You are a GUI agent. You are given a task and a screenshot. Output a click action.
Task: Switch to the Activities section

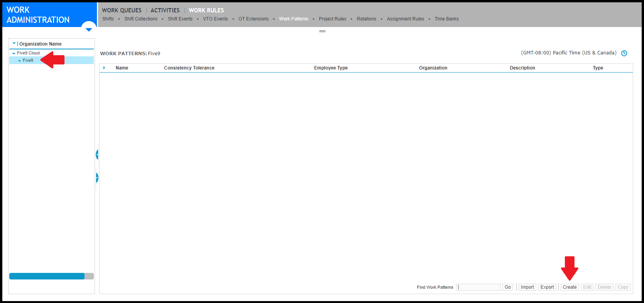[x=165, y=10]
